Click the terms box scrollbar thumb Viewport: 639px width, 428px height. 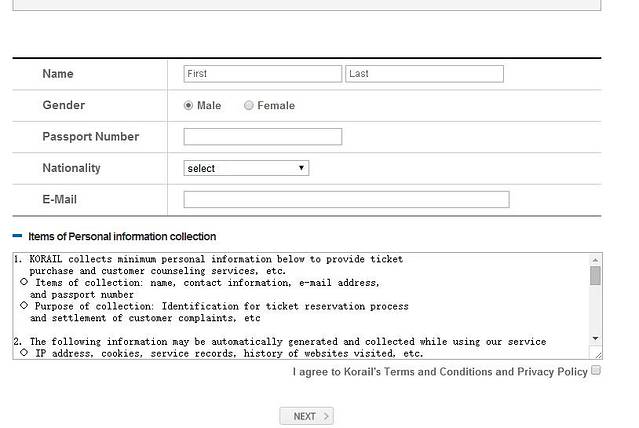point(595,275)
